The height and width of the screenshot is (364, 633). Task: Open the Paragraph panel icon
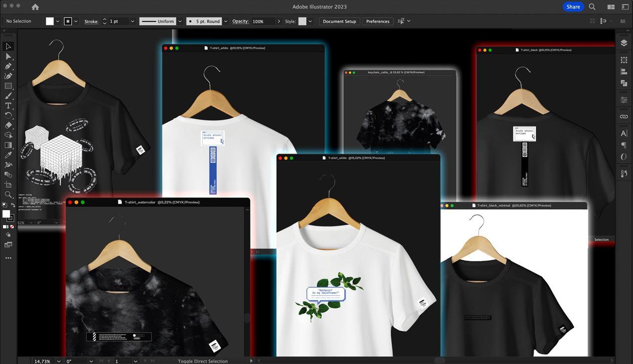(624, 145)
